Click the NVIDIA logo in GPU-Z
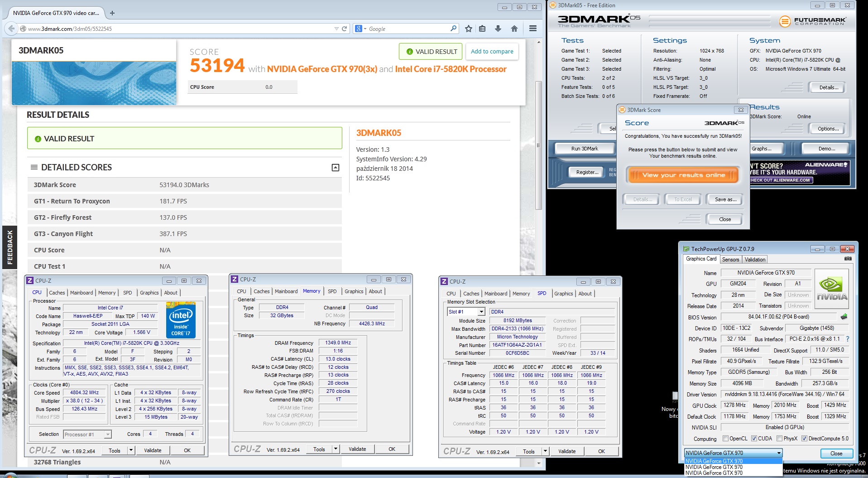The height and width of the screenshot is (478, 868). (832, 289)
